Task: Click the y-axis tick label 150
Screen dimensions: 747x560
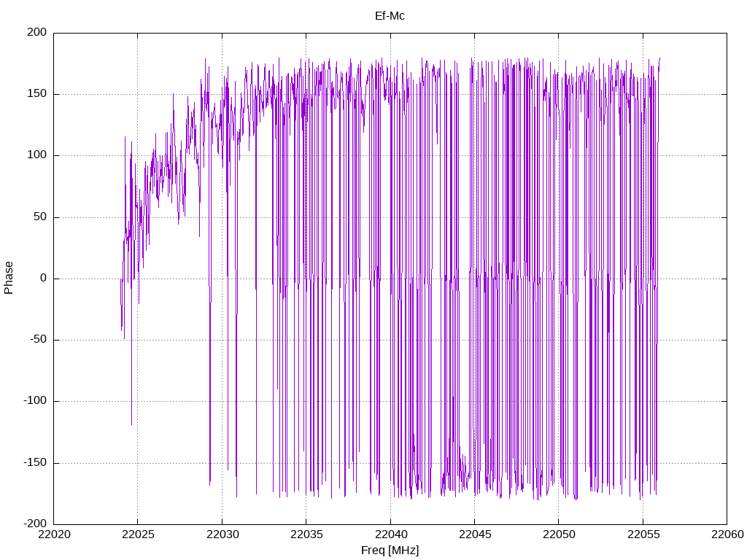Action: [37, 94]
